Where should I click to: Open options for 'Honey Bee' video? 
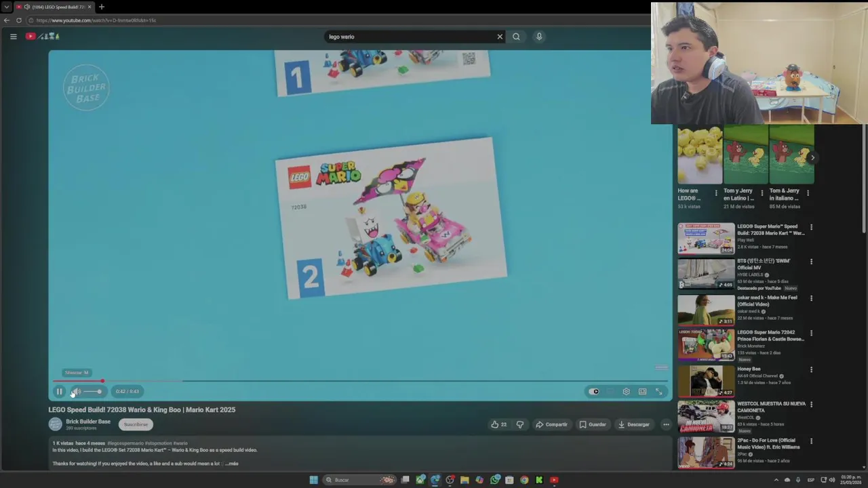pos(811,370)
